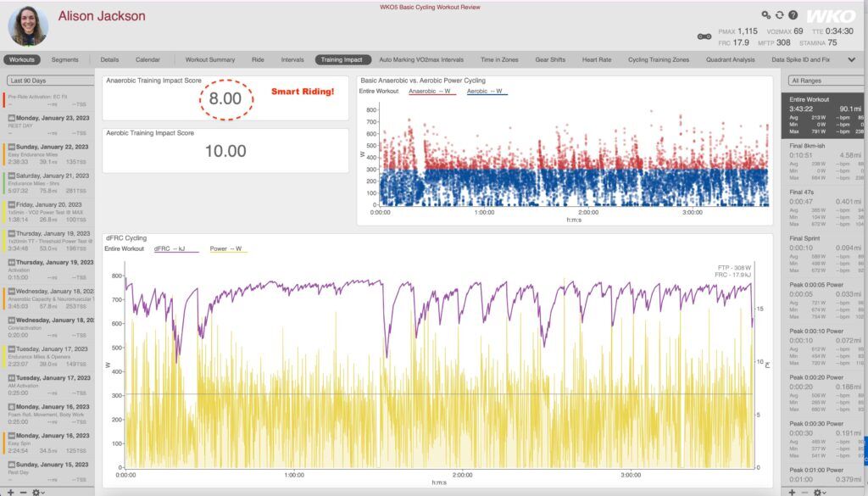Viewport: 868px width, 496px height.
Task: Click the Alison Jackson athlete name
Action: click(x=102, y=16)
